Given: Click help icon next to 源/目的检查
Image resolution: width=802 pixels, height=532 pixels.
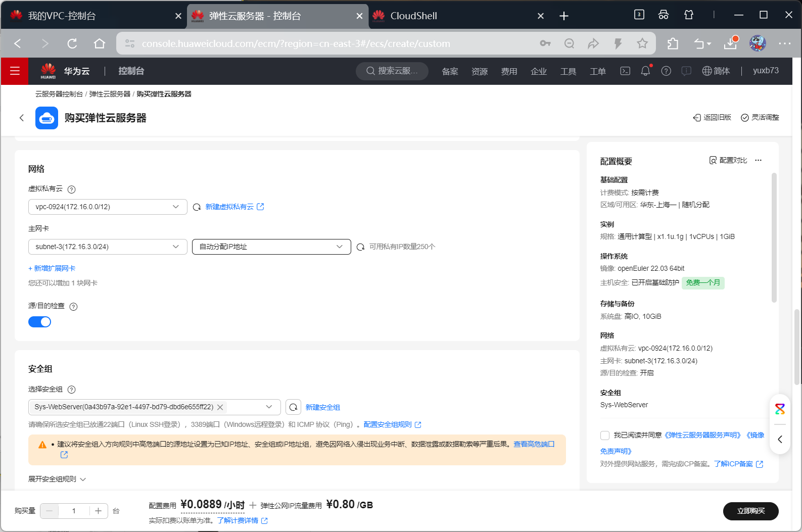Looking at the screenshot, I should pos(73,307).
